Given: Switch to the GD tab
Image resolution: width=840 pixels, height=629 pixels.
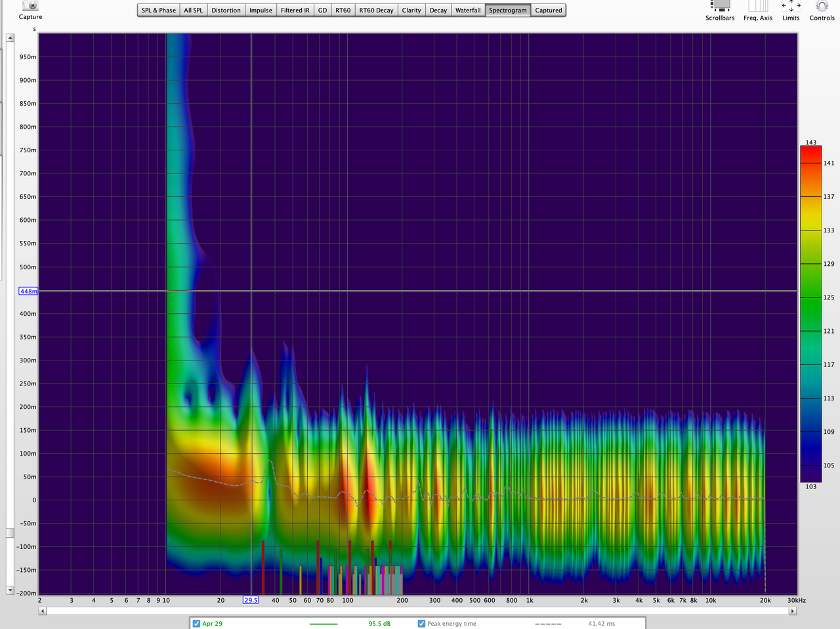Looking at the screenshot, I should pos(322,11).
